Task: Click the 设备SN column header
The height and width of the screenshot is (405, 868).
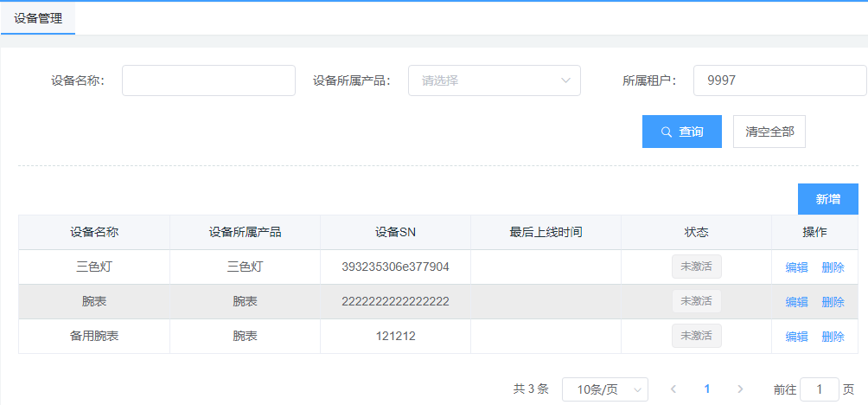Action: point(396,232)
